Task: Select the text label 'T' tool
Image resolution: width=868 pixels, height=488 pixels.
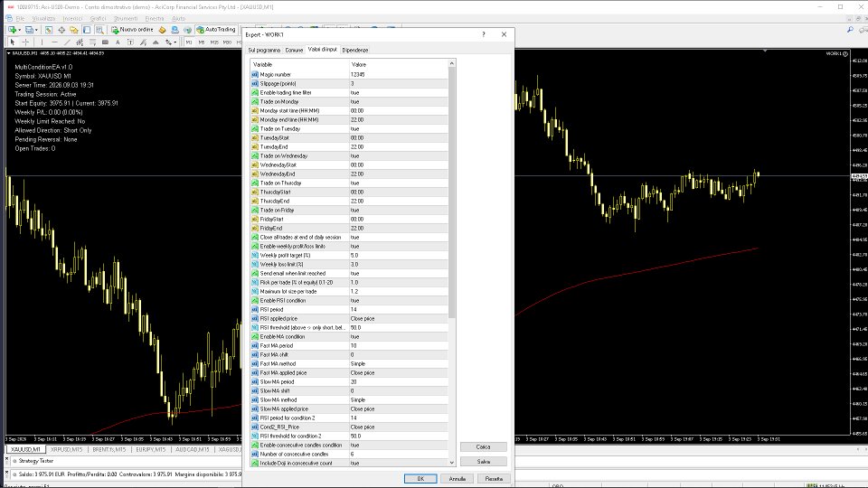Action: [x=130, y=42]
